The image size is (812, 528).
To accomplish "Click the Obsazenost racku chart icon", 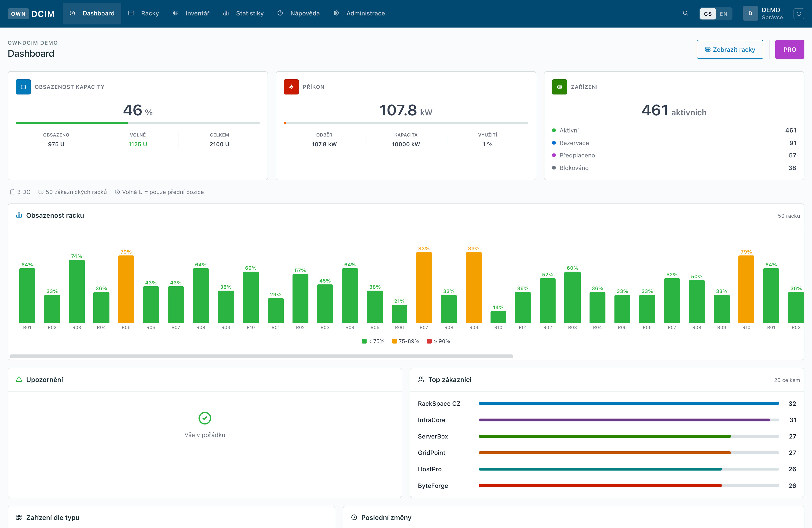I will click(19, 215).
